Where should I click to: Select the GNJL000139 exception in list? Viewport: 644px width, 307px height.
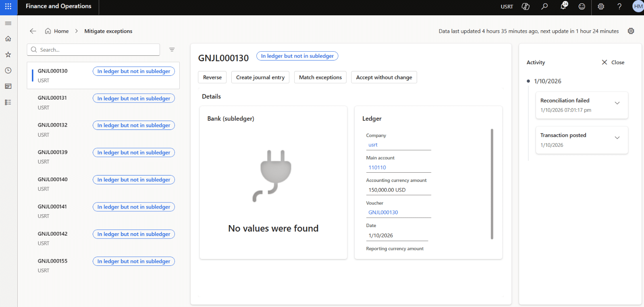coord(53,152)
